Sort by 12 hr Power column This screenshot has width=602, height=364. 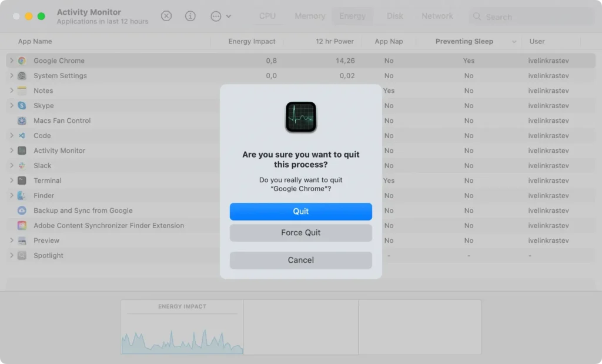pyautogui.click(x=335, y=42)
